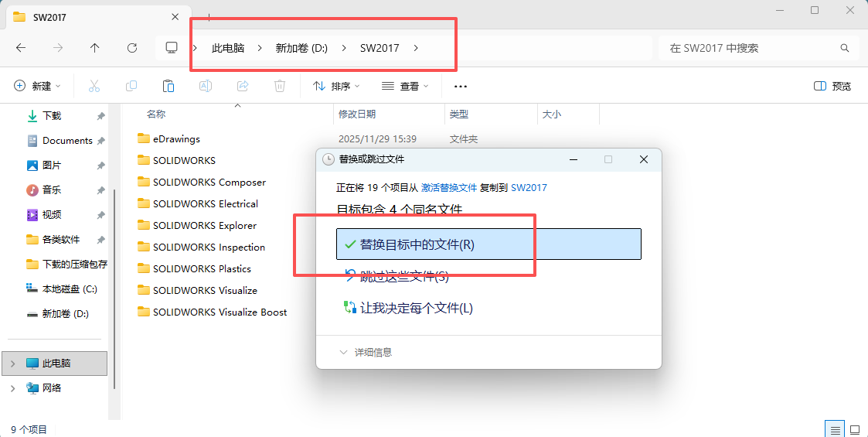Switch to details list view icon

coord(836,429)
